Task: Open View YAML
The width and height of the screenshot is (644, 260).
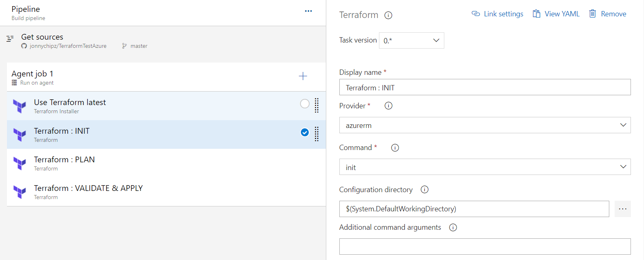Action: (x=556, y=14)
